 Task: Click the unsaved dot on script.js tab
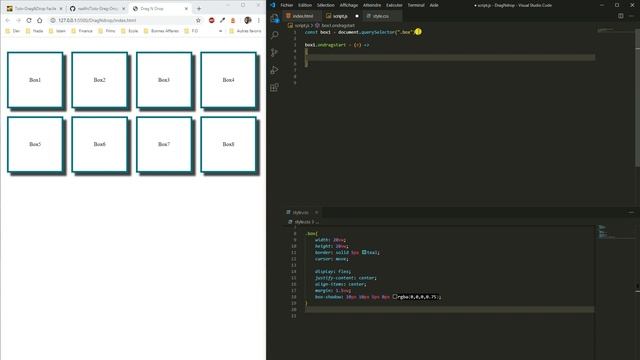pos(357,16)
